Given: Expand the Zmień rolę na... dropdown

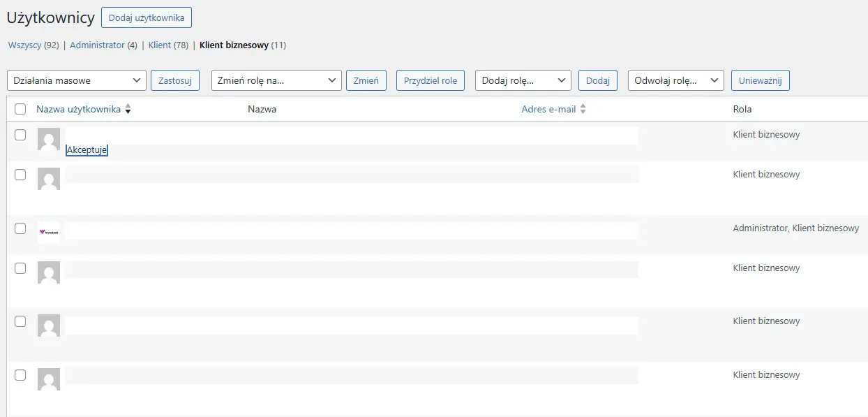Looking at the screenshot, I should pos(276,80).
